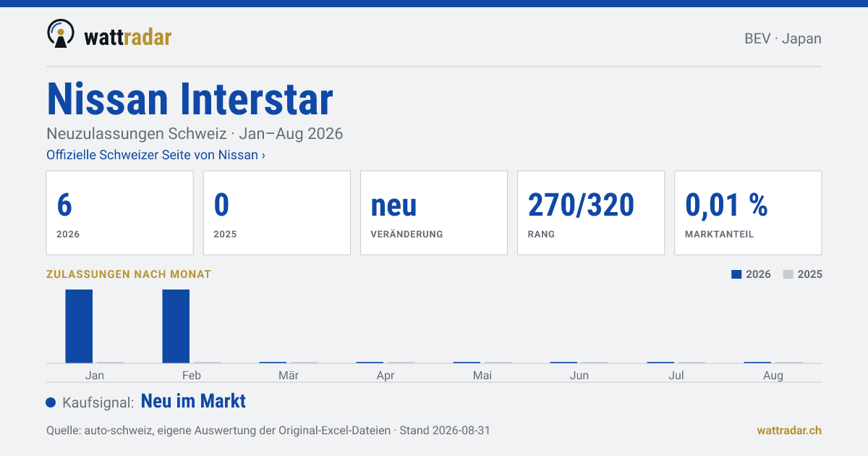The image size is (868, 456).
Task: Open the wattradar.ch footer link
Action: [789, 430]
